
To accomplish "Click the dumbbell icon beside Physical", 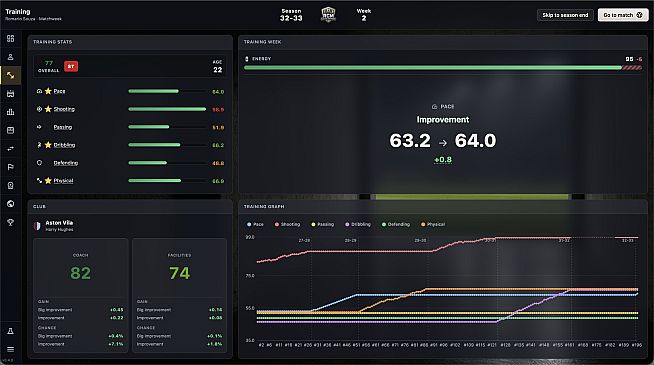I will point(39,181).
